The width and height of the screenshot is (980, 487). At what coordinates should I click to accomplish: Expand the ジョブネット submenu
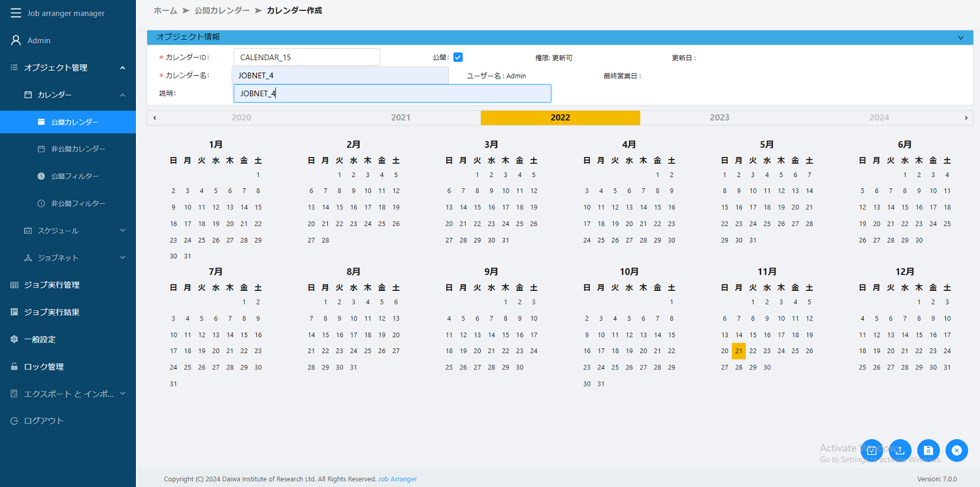(122, 258)
